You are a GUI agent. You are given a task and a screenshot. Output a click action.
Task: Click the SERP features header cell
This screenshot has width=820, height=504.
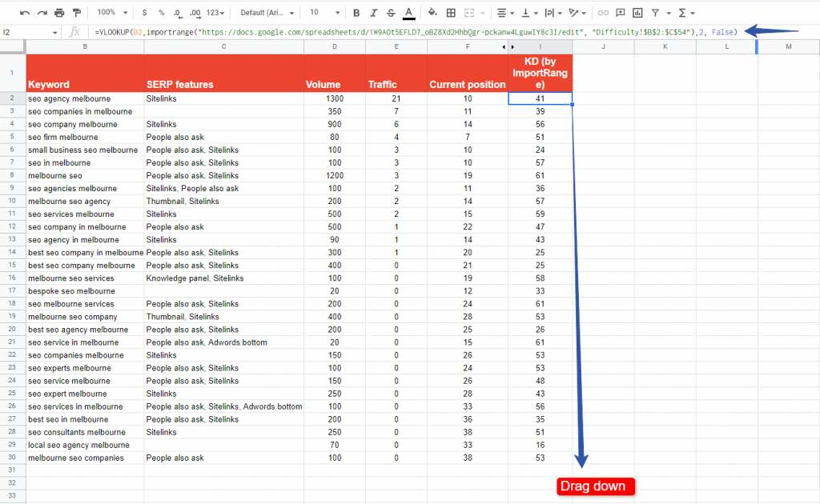224,73
